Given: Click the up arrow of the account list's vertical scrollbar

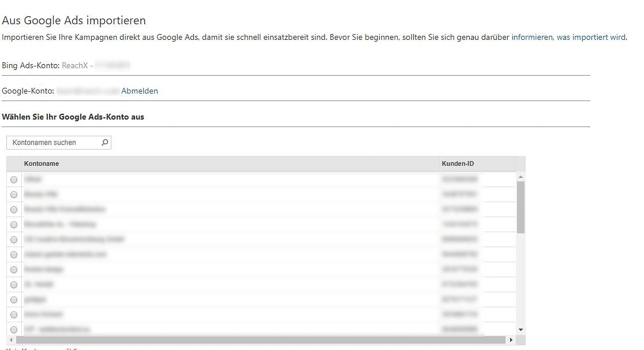Looking at the screenshot, I should (521, 177).
